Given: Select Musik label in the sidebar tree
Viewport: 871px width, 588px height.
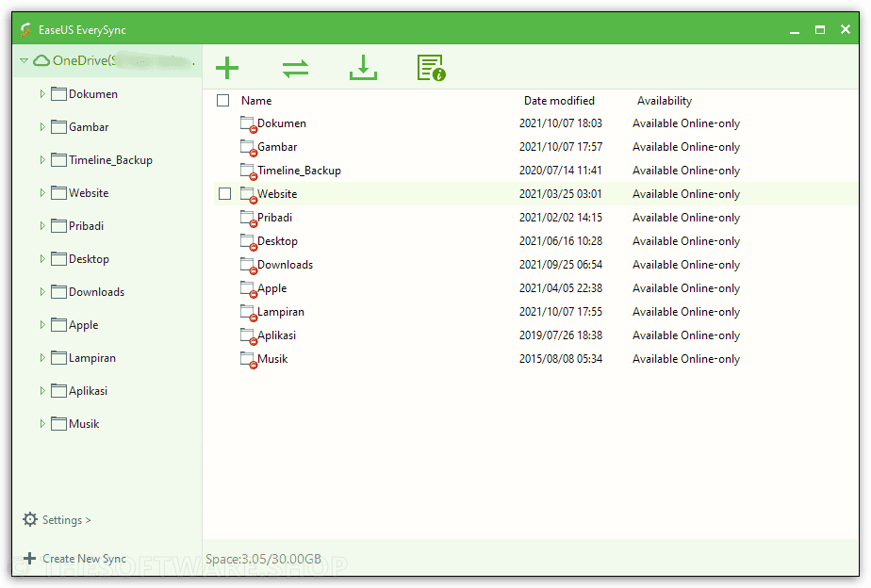Looking at the screenshot, I should (84, 424).
